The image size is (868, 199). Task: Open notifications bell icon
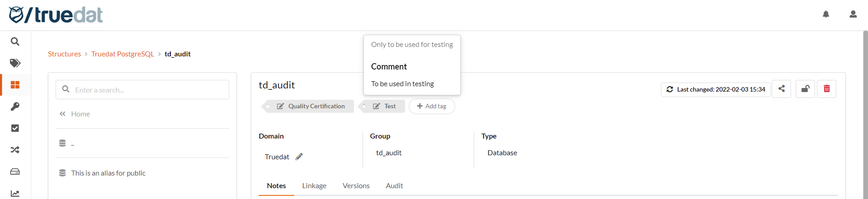826,14
